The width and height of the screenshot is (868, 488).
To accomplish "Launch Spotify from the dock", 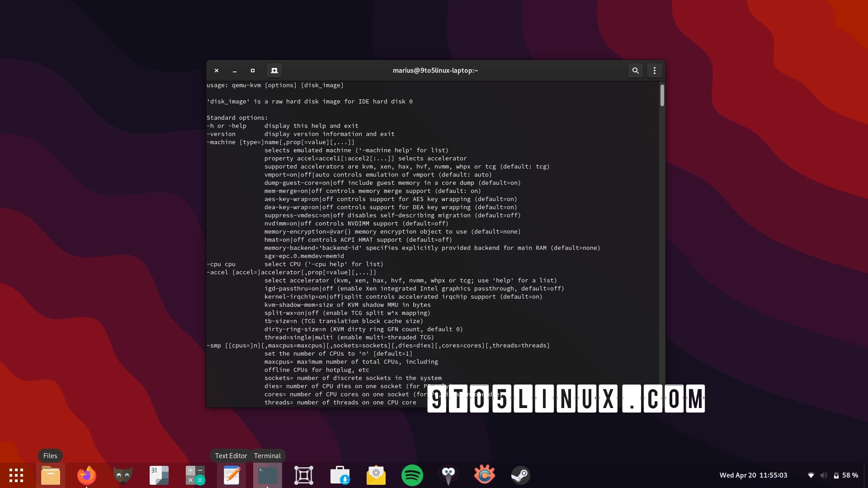I will pyautogui.click(x=412, y=475).
